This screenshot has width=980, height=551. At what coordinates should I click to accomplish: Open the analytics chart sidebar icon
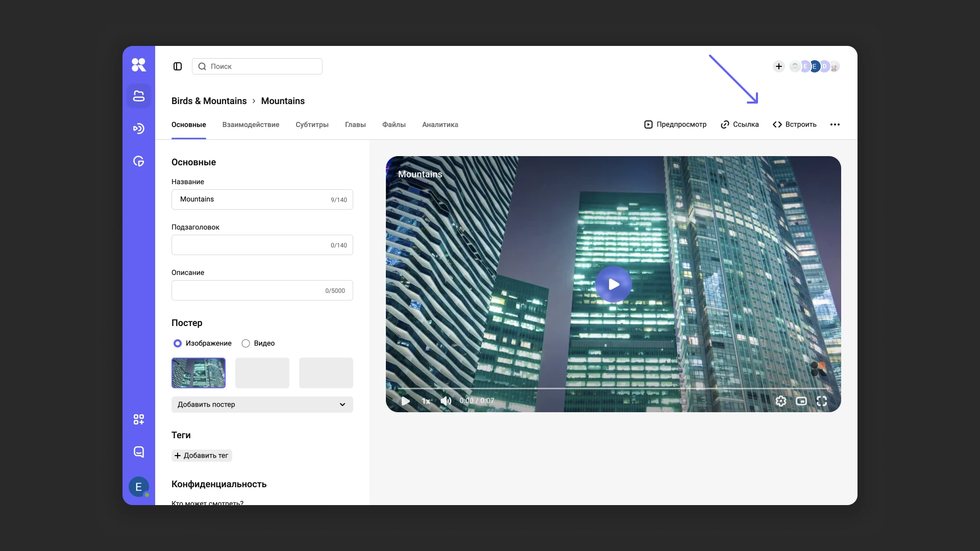tap(139, 161)
